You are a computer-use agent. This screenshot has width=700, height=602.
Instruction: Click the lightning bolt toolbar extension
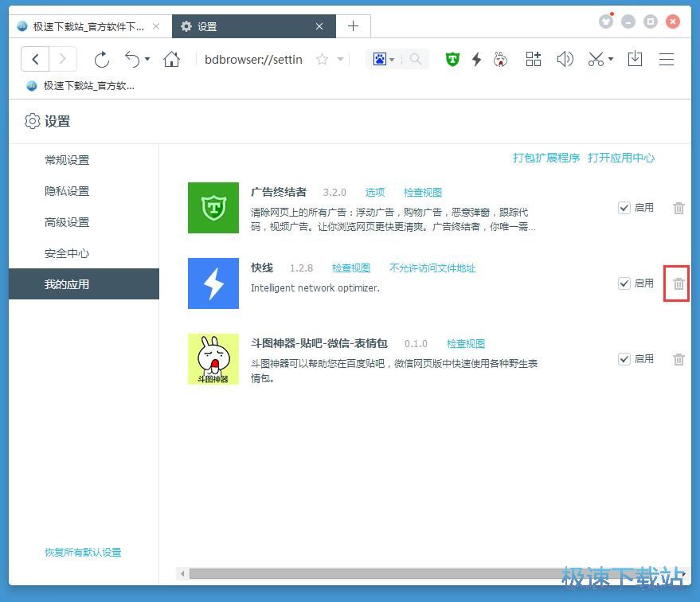[x=477, y=59]
